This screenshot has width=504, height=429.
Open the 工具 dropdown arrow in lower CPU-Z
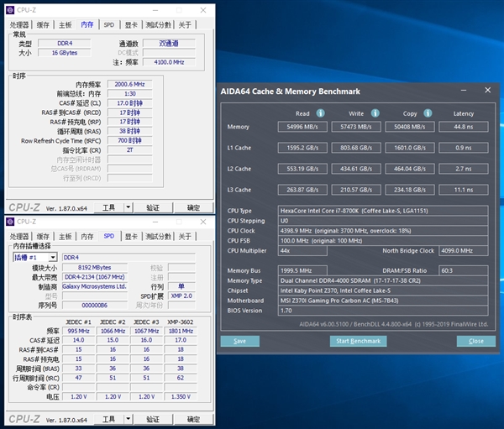[129, 419]
